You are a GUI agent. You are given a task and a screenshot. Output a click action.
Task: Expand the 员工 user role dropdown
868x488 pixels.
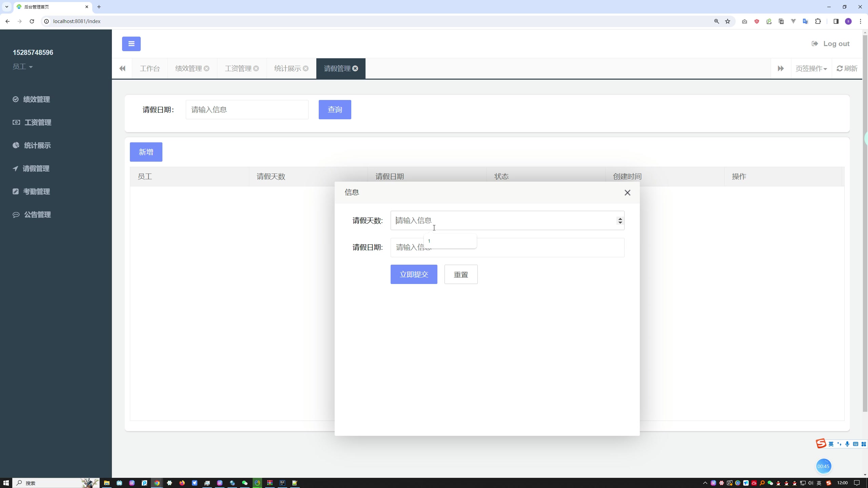pos(23,66)
